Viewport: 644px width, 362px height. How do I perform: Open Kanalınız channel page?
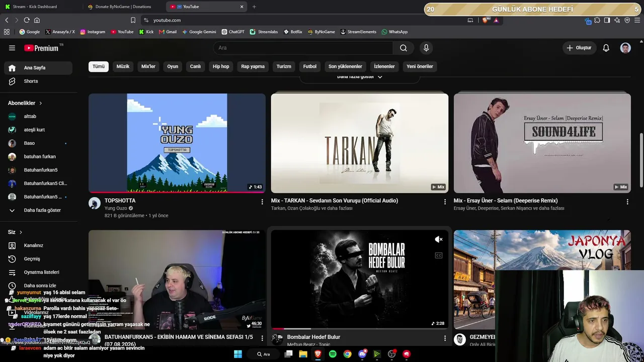click(x=38, y=245)
